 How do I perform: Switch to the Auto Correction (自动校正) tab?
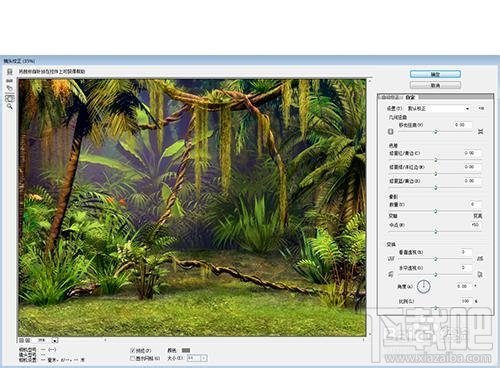(x=390, y=97)
